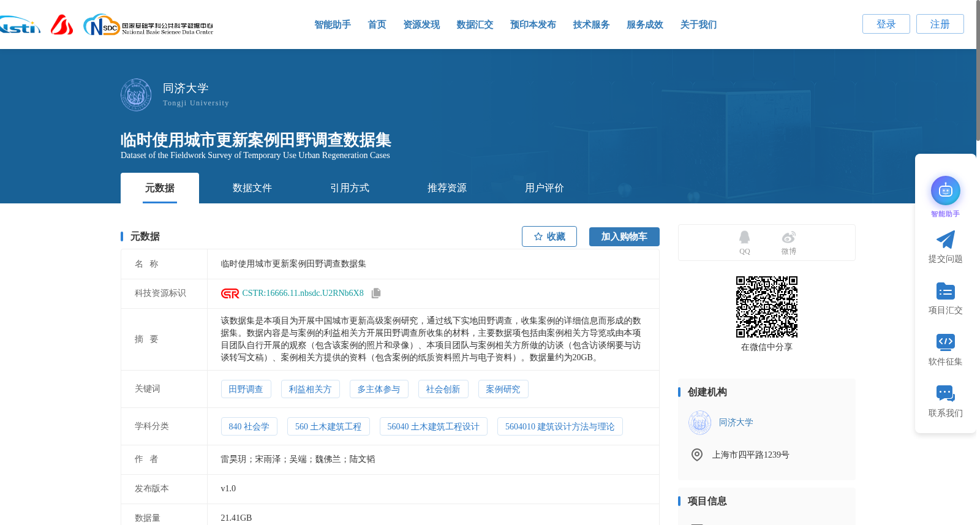Open 数据汇交 navigation item
980x525 pixels.
[475, 25]
